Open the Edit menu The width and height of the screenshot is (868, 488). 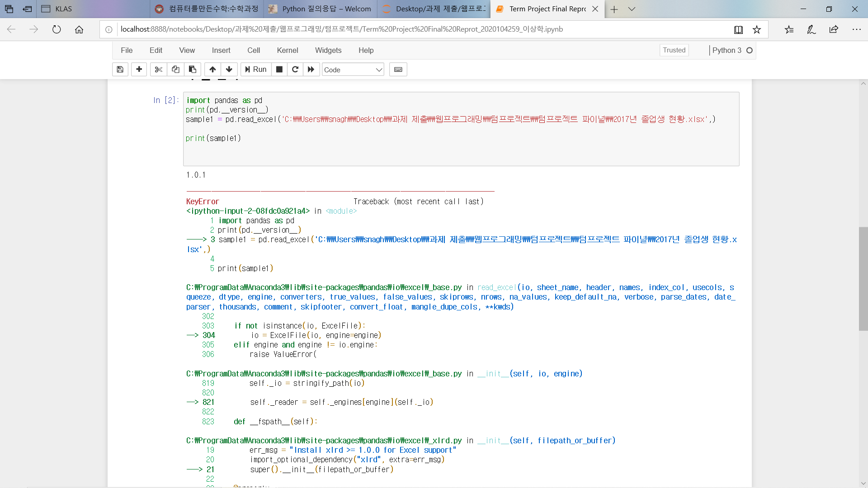pos(156,50)
